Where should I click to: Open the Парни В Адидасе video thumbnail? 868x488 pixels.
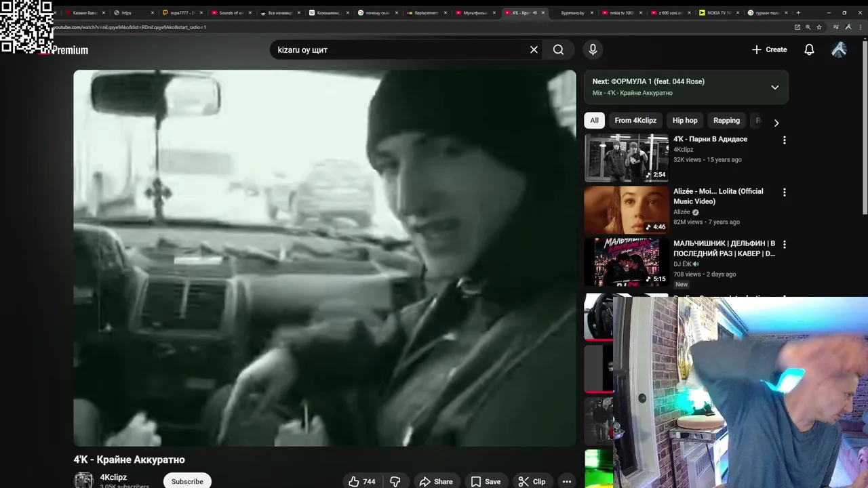click(x=627, y=158)
